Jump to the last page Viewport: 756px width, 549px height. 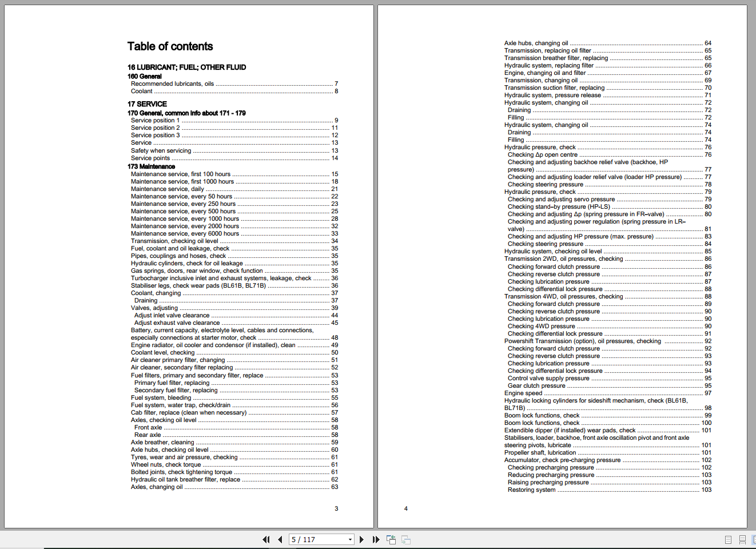[x=376, y=539]
